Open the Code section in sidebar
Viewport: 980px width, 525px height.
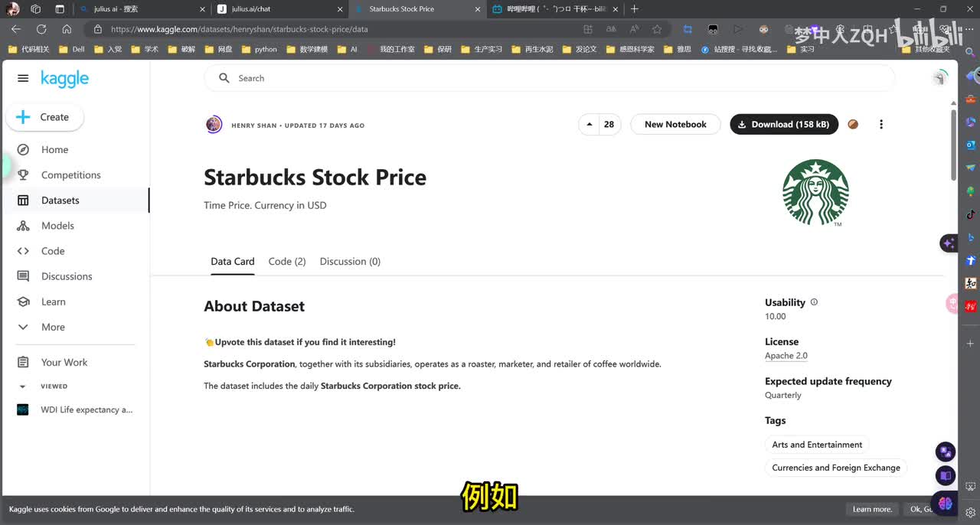53,251
